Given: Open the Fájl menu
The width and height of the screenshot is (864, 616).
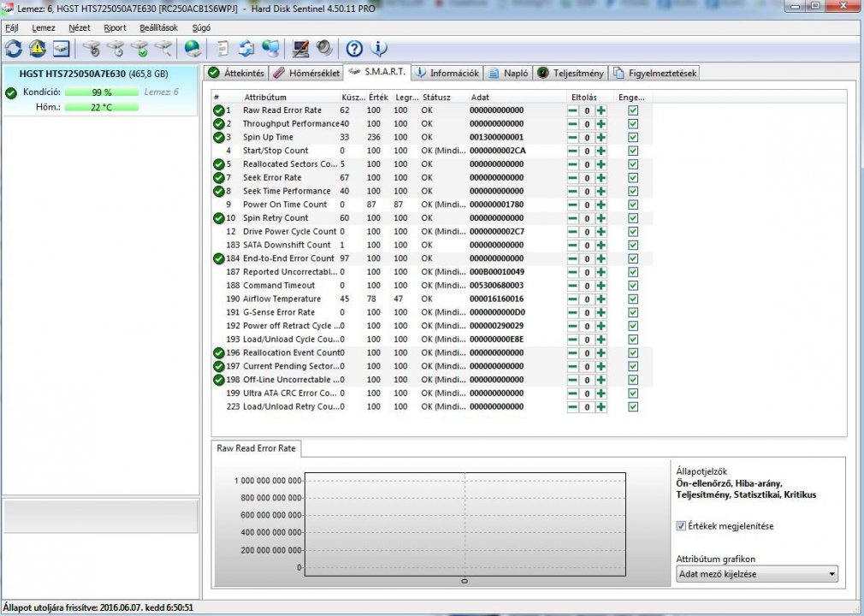Looking at the screenshot, I should pos(12,27).
